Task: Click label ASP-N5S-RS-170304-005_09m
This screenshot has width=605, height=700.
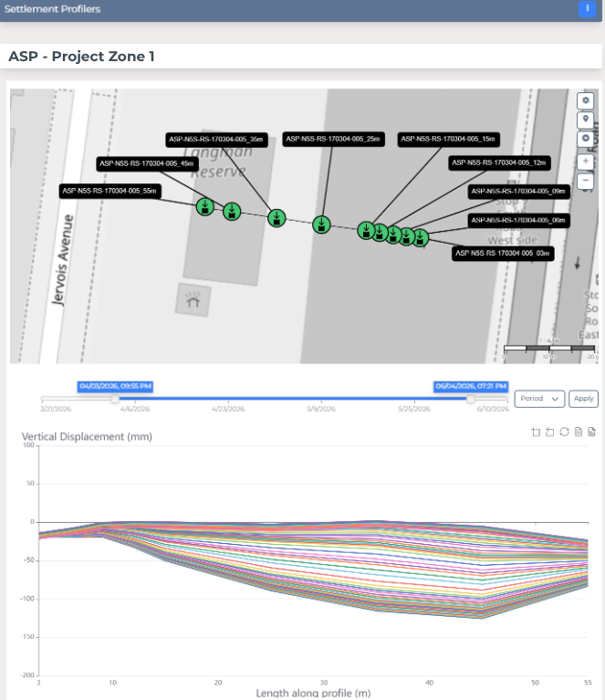Action: click(518, 192)
